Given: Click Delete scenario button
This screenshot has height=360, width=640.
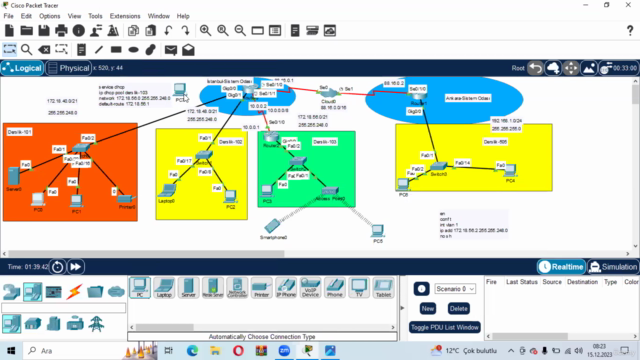Looking at the screenshot, I should [x=458, y=309].
